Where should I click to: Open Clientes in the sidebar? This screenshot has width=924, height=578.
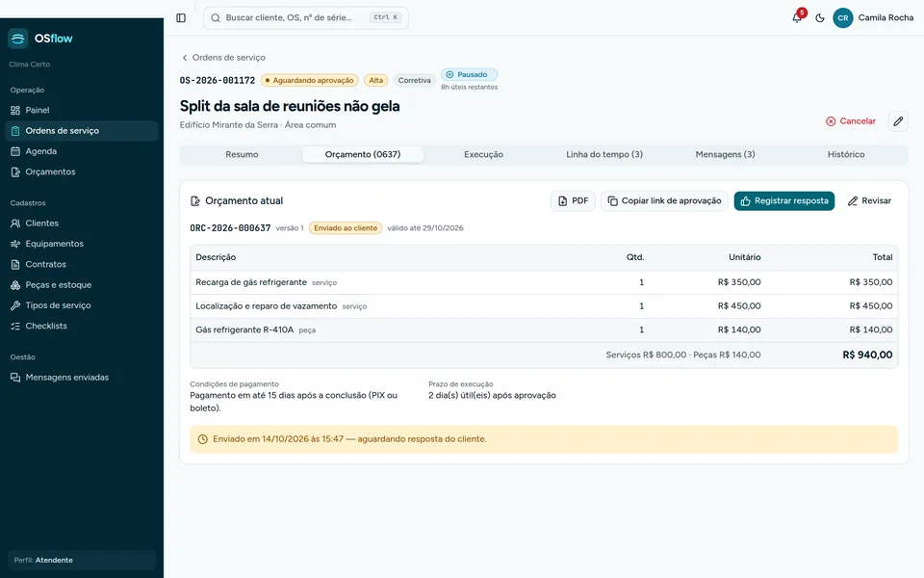[x=81, y=223]
